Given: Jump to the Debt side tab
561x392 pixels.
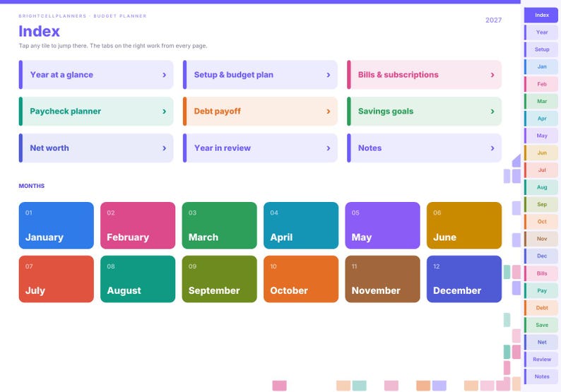Looking at the screenshot, I should click(541, 307).
